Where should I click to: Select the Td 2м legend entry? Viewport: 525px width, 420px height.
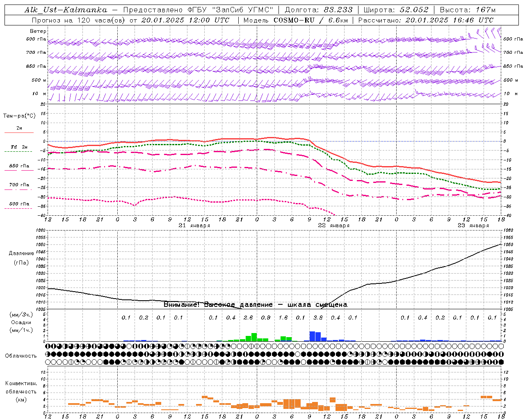tap(19, 147)
